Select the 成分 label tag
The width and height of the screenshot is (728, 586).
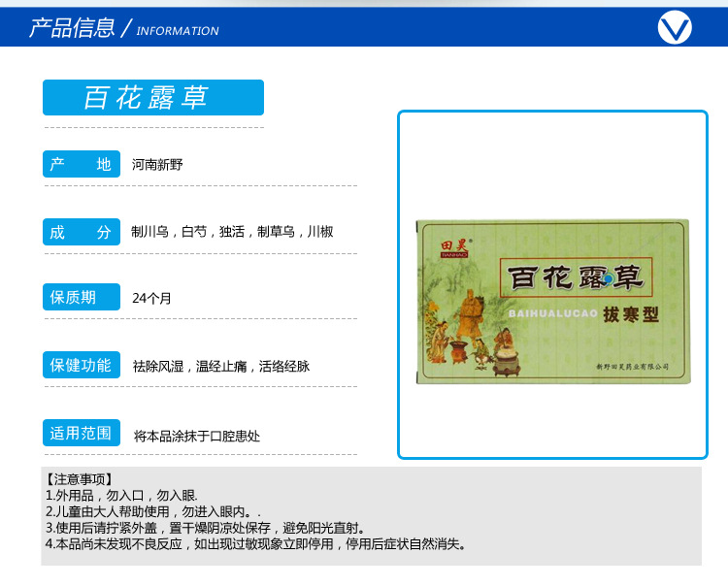pos(82,232)
